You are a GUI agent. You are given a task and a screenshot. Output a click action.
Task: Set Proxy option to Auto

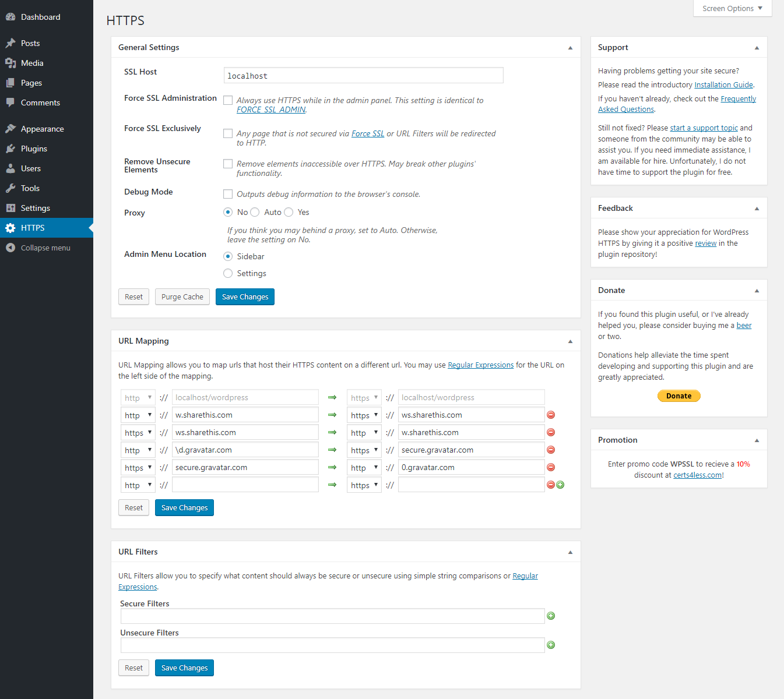255,212
